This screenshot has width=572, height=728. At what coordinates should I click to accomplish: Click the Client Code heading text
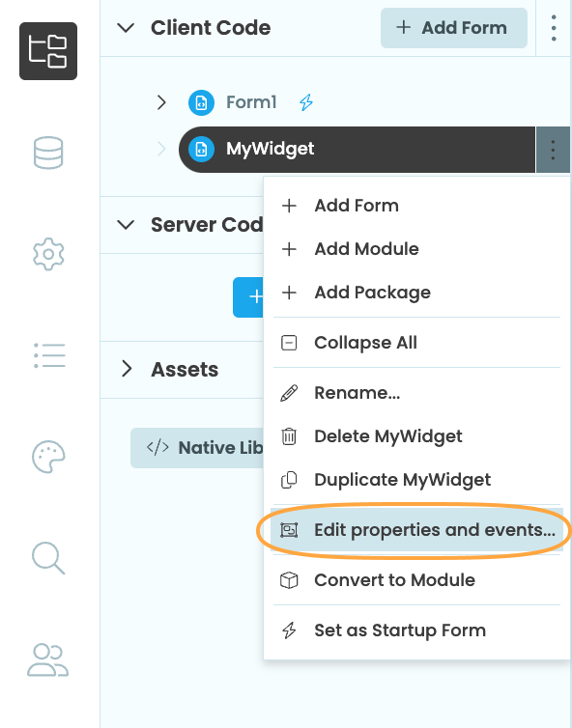[211, 28]
